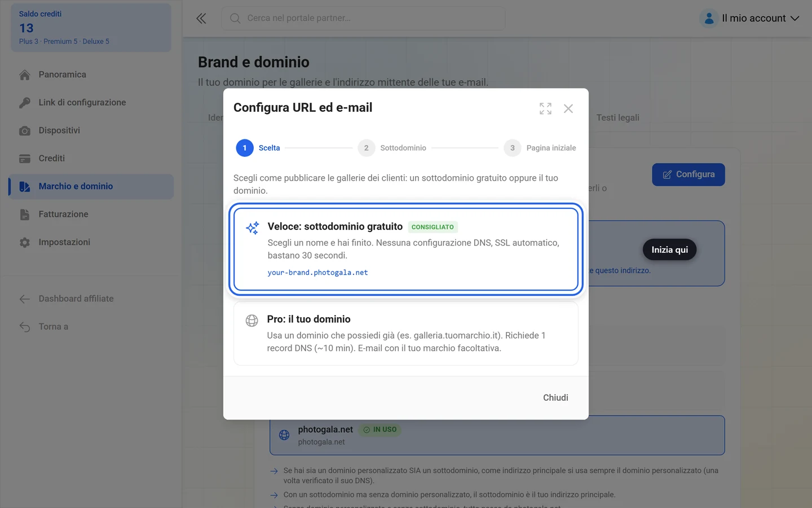This screenshot has height=508, width=812.
Task: Click the card icon next to Crediti
Action: 25,159
